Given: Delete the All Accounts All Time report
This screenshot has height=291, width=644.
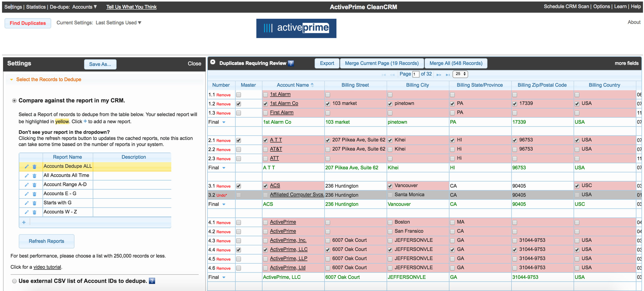Looking at the screenshot, I should click(x=34, y=176).
